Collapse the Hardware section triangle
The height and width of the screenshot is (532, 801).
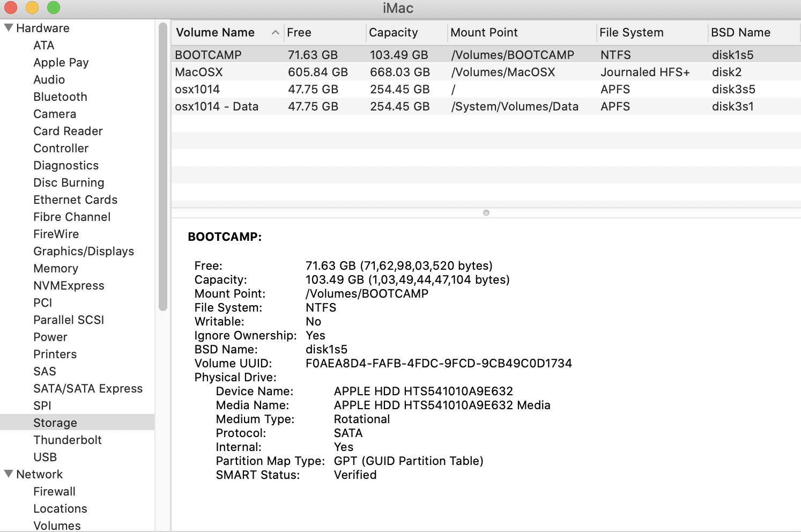click(x=9, y=28)
